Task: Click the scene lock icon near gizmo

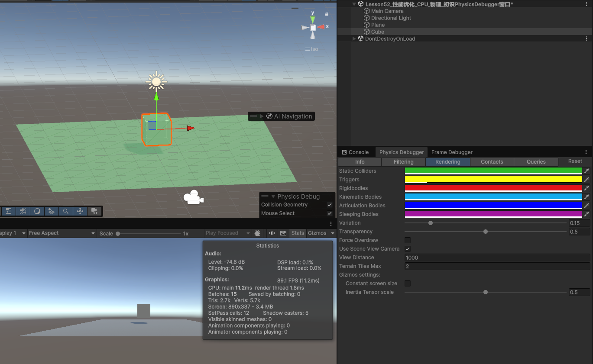Action: tap(327, 14)
